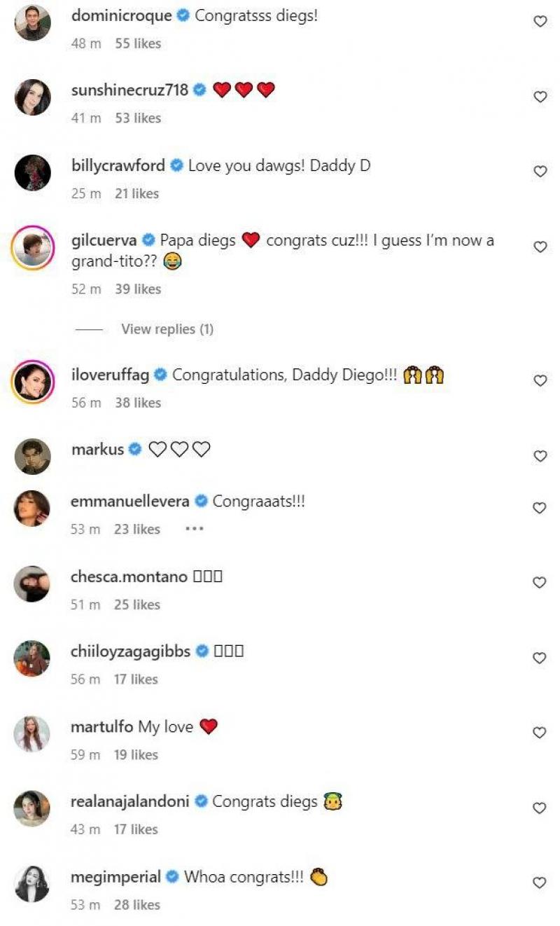The image size is (560, 926).
Task: Toggle like on martulfo's 'My love' comment
Action: 540,733
